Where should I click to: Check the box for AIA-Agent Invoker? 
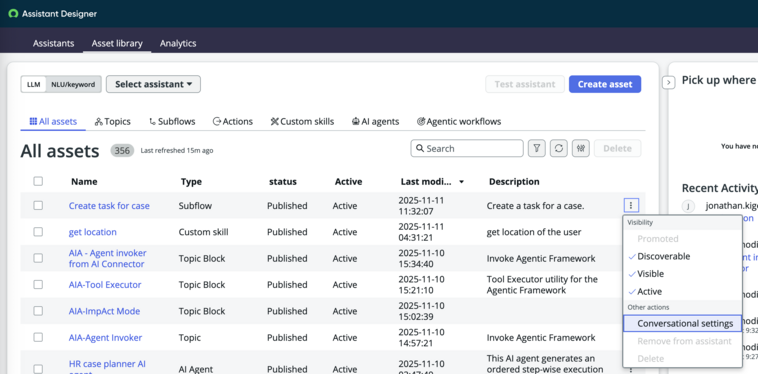[x=38, y=337]
